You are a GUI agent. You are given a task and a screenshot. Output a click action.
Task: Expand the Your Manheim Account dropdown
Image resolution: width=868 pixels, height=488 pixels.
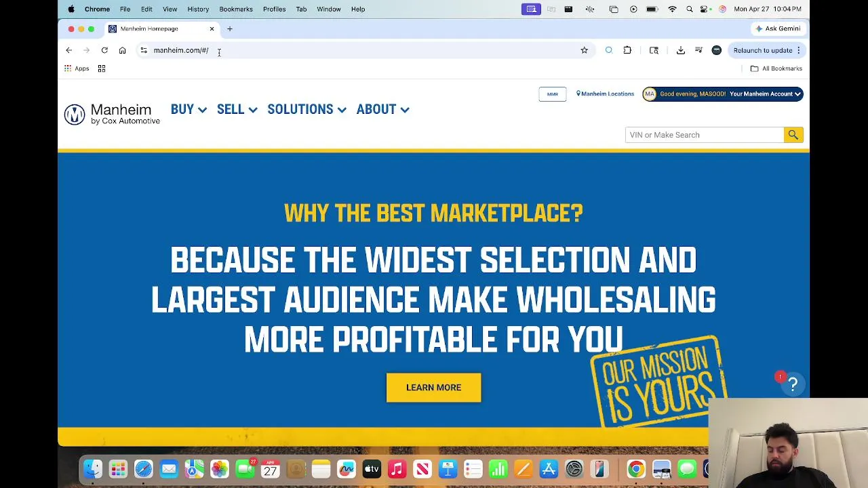766,94
